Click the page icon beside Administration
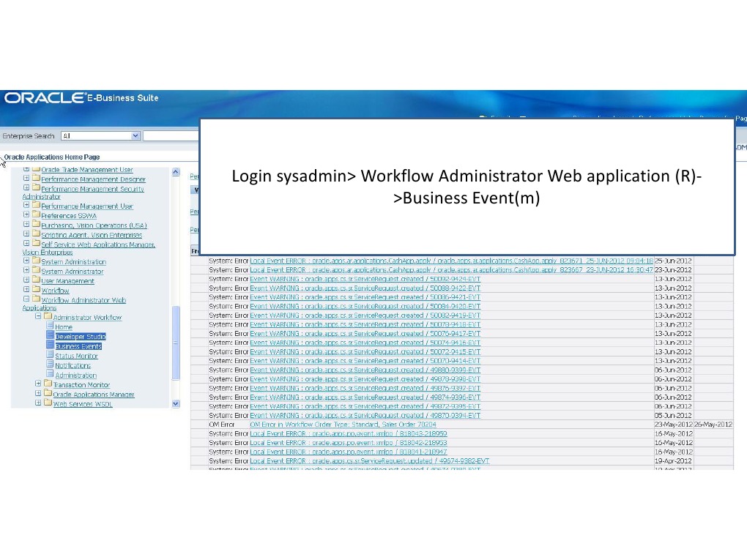747x560 pixels. 50,374
